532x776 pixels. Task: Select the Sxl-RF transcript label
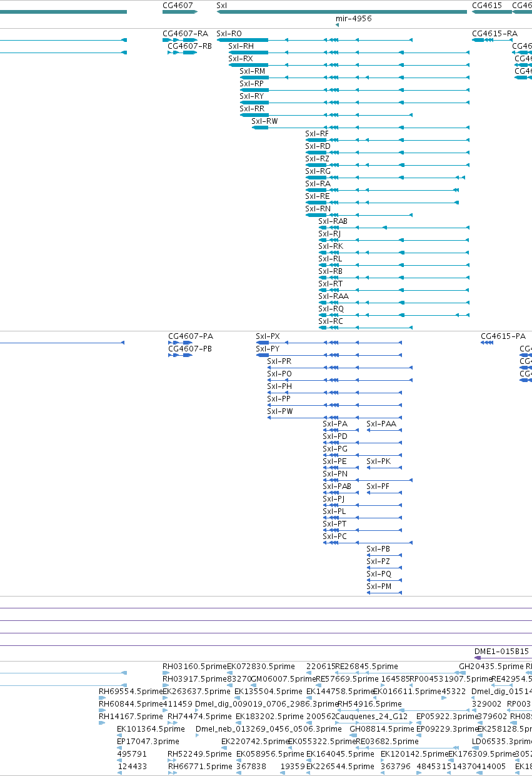[x=317, y=134]
